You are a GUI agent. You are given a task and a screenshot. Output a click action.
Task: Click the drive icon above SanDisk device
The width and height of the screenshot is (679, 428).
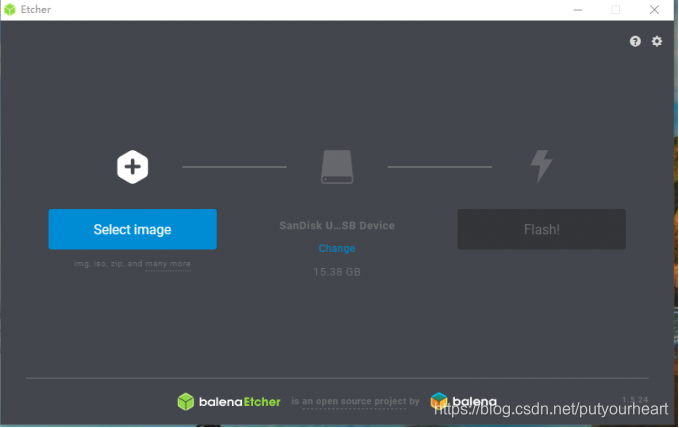(x=337, y=167)
